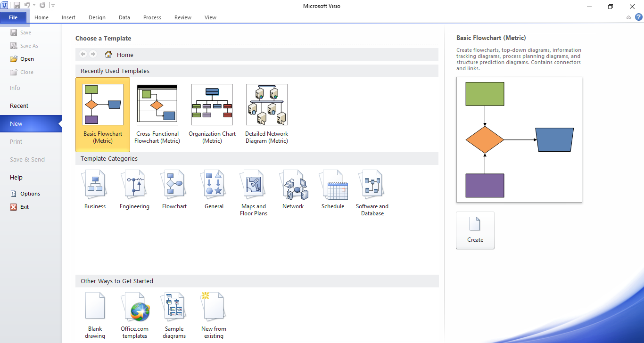Open Microsoft Visio Help question mark

(638, 17)
